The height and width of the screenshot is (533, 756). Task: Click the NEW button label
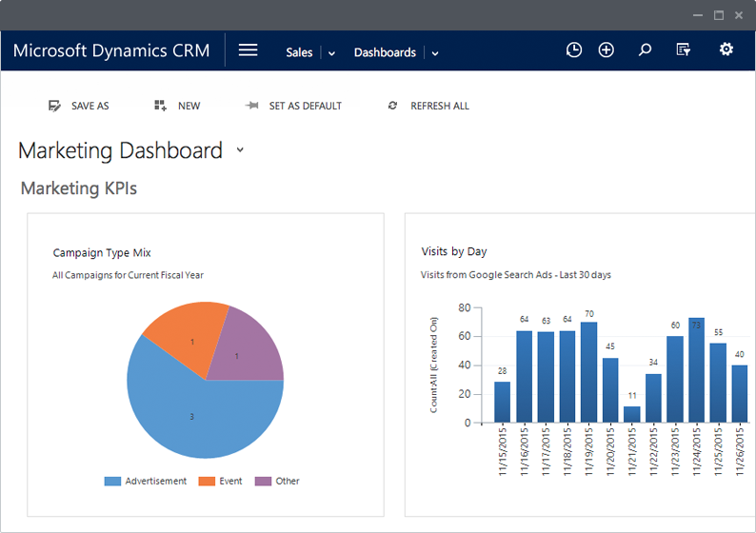click(x=189, y=106)
